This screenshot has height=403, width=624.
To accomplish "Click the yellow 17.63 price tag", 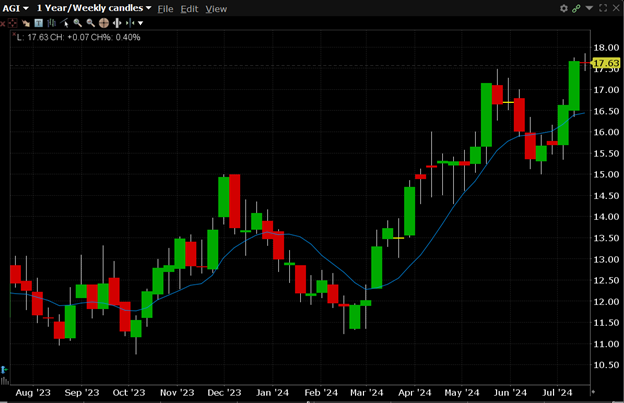I will point(606,63).
